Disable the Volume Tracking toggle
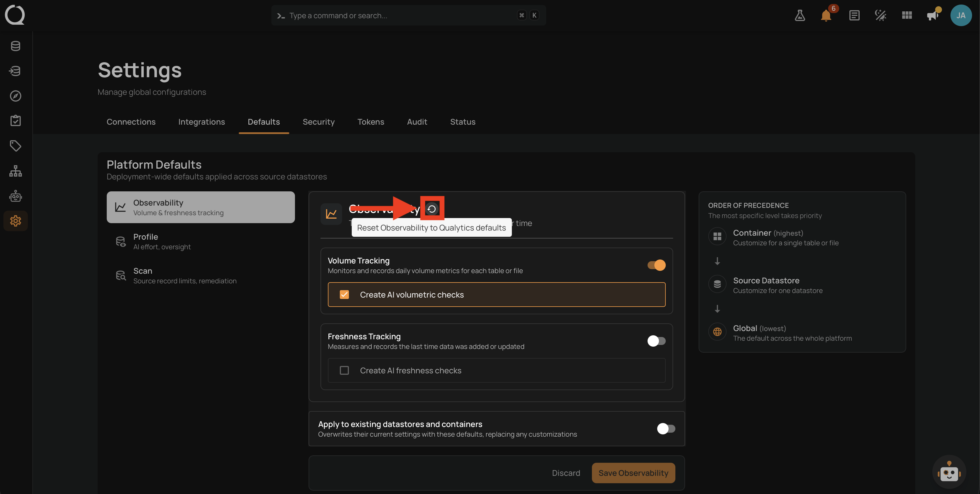The width and height of the screenshot is (980, 494). 656,265
